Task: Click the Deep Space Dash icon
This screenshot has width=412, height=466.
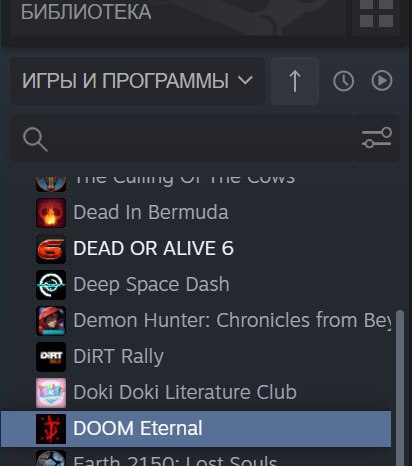Action: pos(51,285)
